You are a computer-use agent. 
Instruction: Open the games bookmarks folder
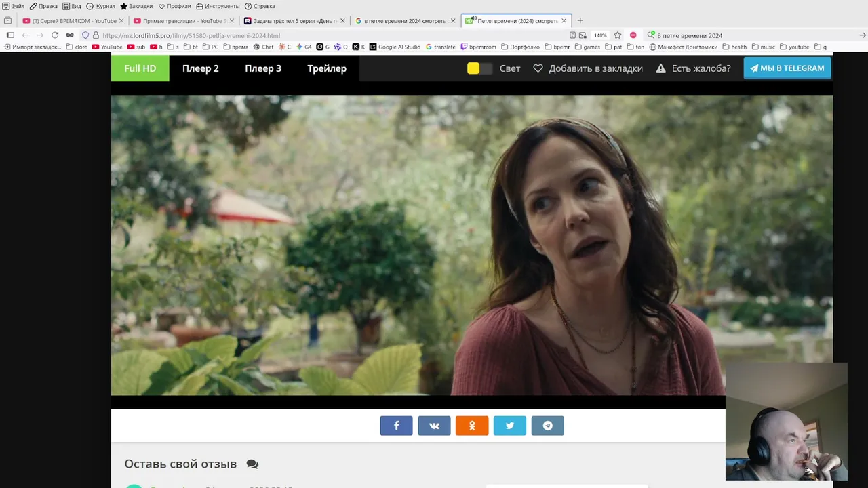coord(587,47)
